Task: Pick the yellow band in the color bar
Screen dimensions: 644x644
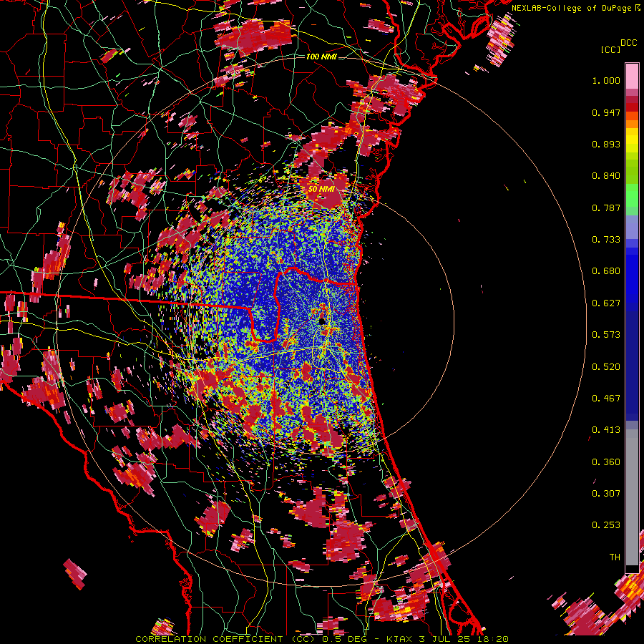Action: [x=632, y=141]
